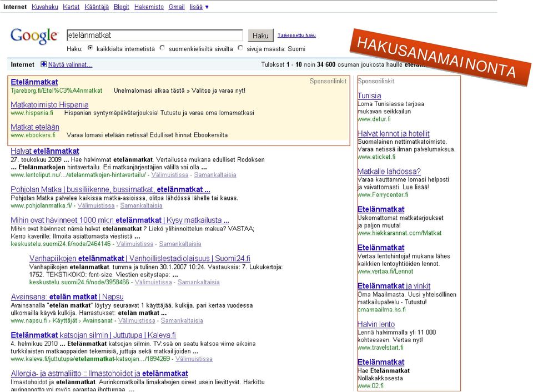The height and width of the screenshot is (392, 533).
Task: Open the Matkatoimisto Hispania ad link
Action: (49, 105)
